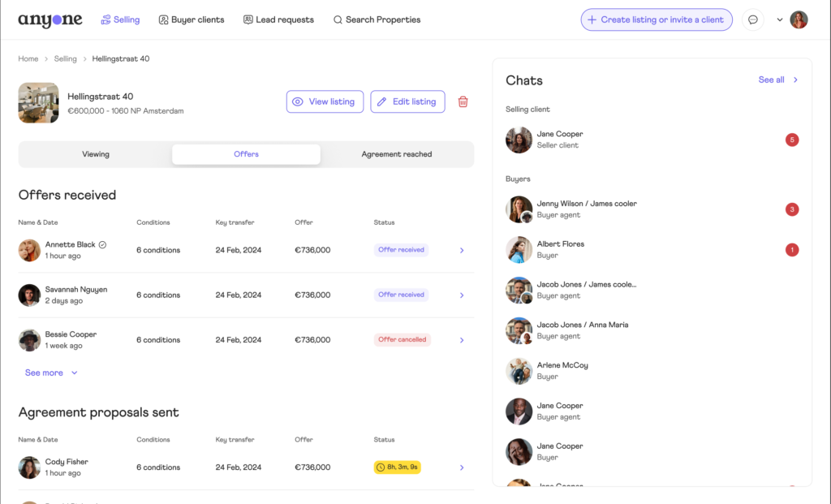Click the red 5 unread badge for Jane Cooper
The height and width of the screenshot is (504, 831).
(792, 140)
